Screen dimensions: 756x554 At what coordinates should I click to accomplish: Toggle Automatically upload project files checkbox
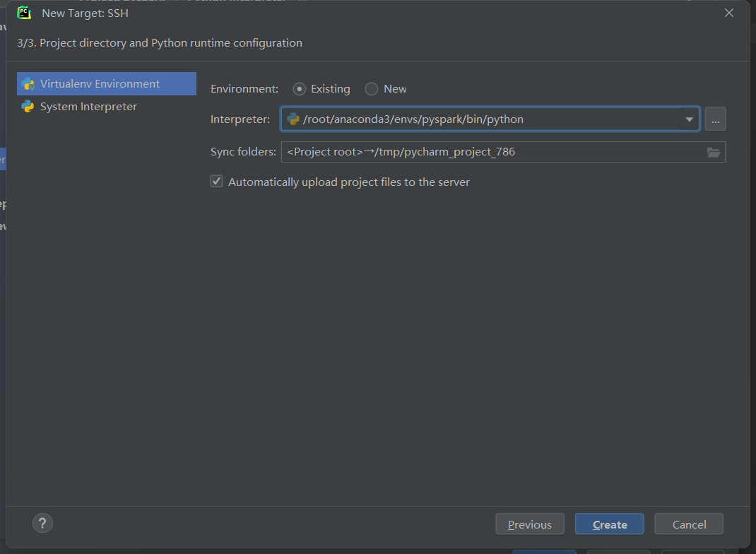pyautogui.click(x=217, y=182)
